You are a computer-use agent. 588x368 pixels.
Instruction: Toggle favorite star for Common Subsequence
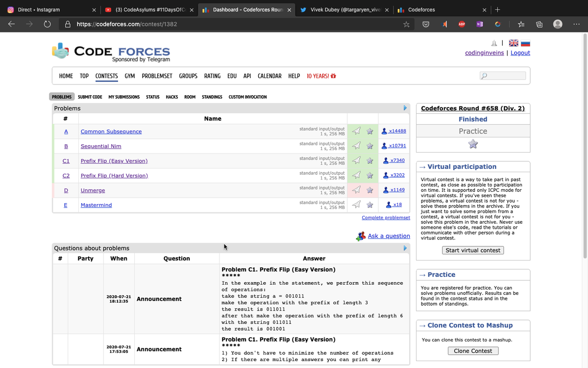[x=370, y=131]
